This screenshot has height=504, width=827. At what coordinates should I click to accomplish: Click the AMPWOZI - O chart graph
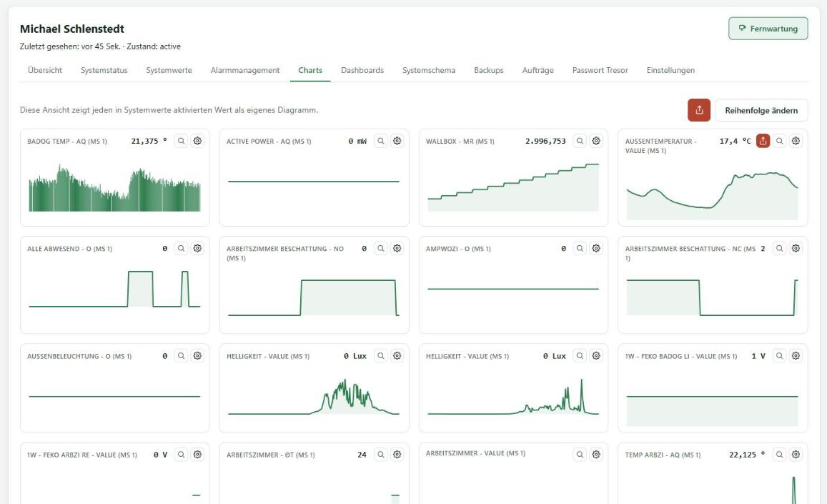click(513, 289)
